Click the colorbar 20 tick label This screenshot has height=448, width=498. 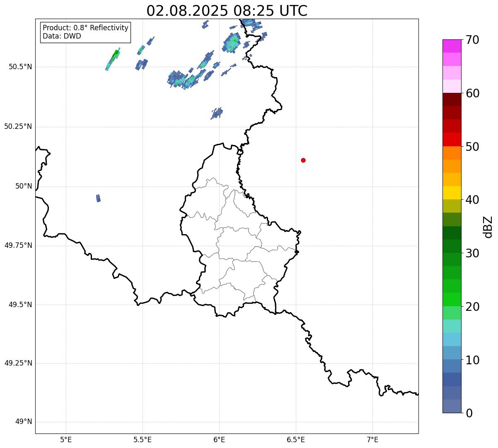(x=472, y=307)
